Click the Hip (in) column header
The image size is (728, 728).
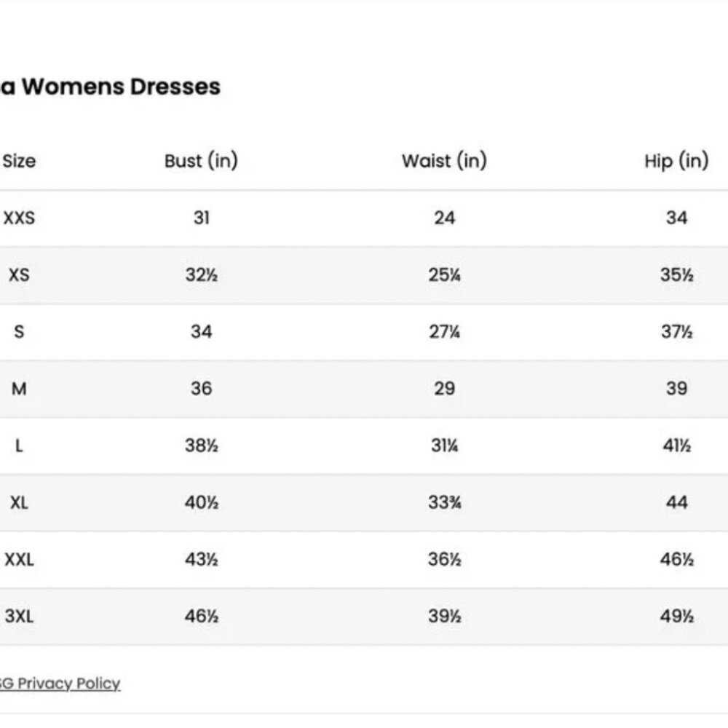pos(676,161)
